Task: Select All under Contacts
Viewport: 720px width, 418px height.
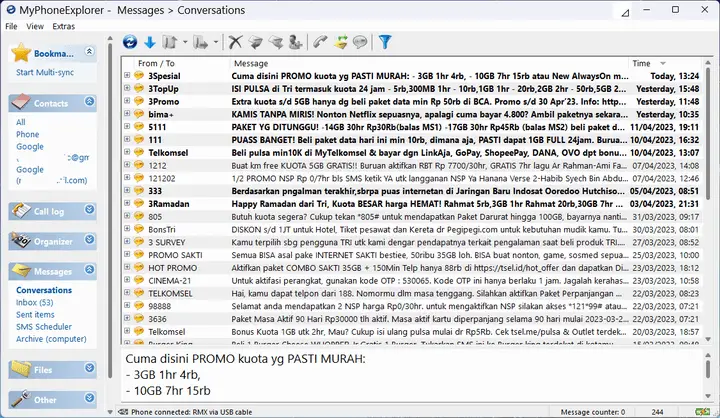Action: (21, 122)
